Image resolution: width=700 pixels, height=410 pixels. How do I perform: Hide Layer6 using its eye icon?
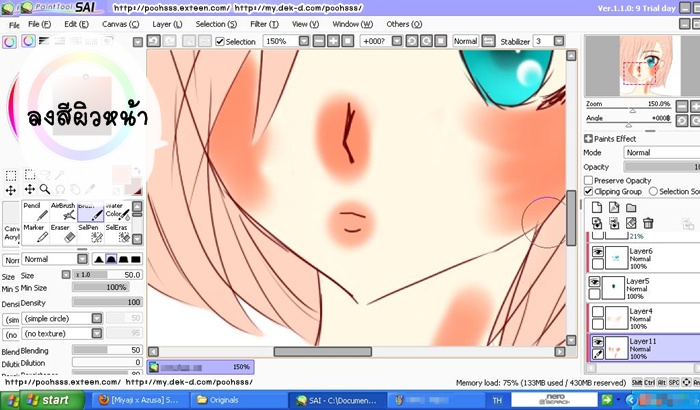[597, 252]
